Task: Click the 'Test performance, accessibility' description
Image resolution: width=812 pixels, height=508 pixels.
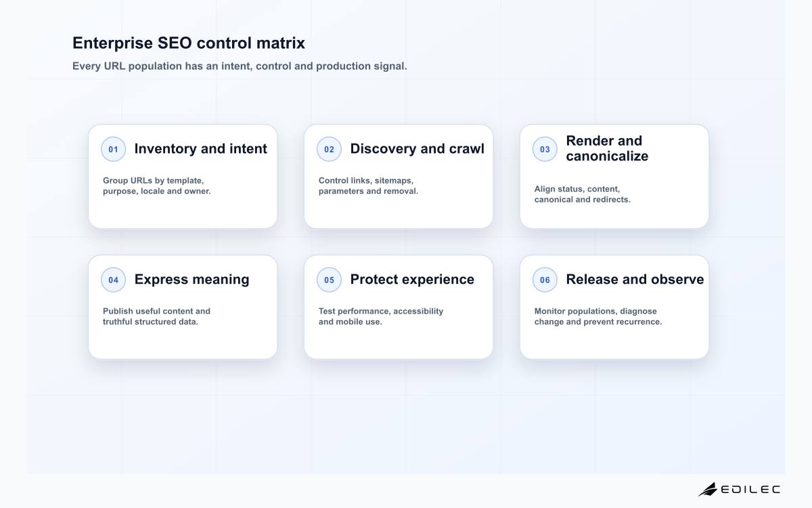Action: coord(381,316)
